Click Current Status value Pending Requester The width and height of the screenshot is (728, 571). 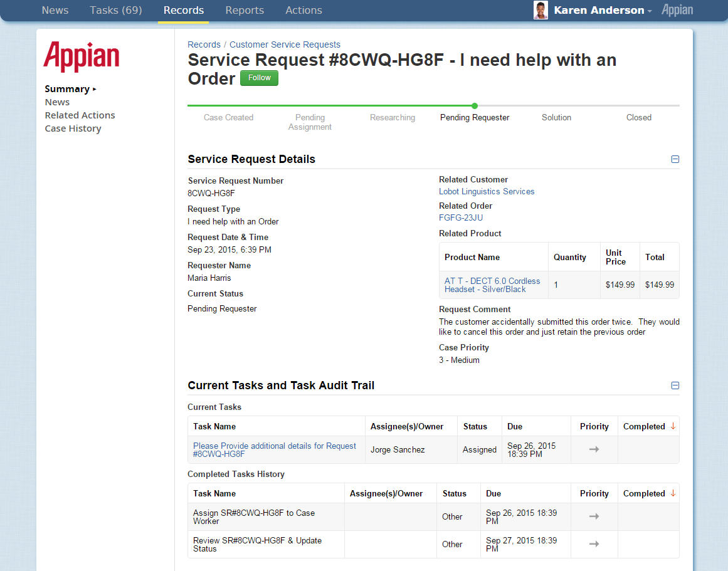pyautogui.click(x=222, y=309)
